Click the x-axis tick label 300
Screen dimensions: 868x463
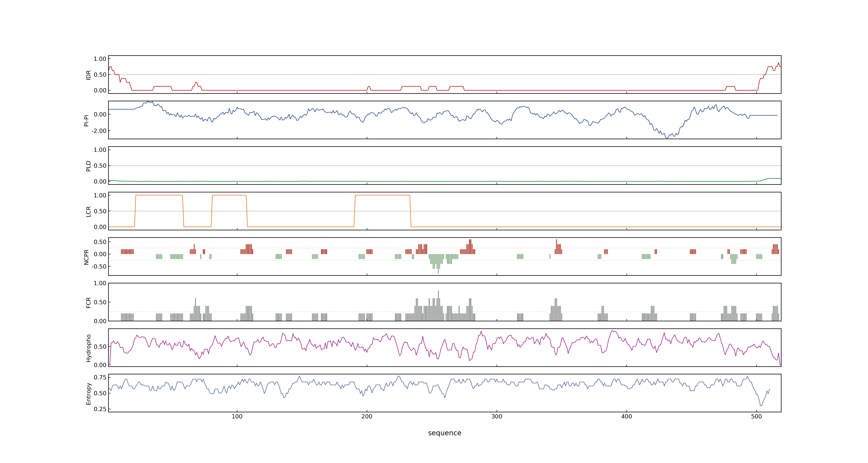tap(497, 416)
